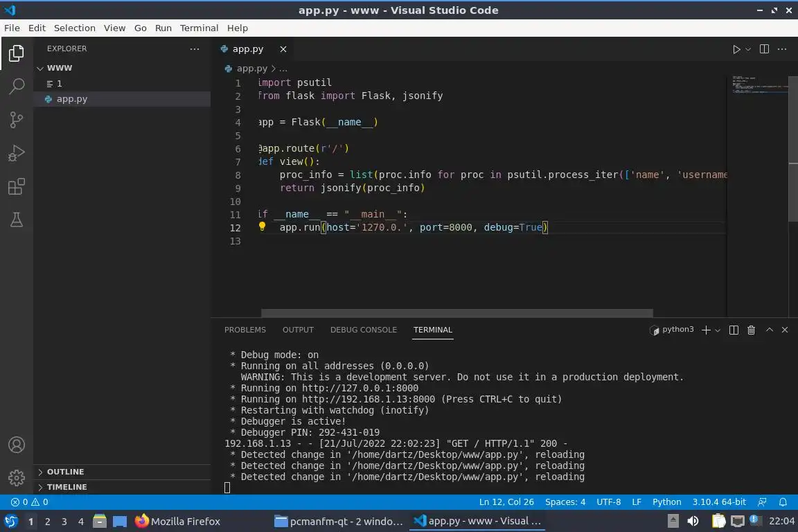Image resolution: width=798 pixels, height=532 pixels.
Task: Open the View menu
Action: click(114, 28)
